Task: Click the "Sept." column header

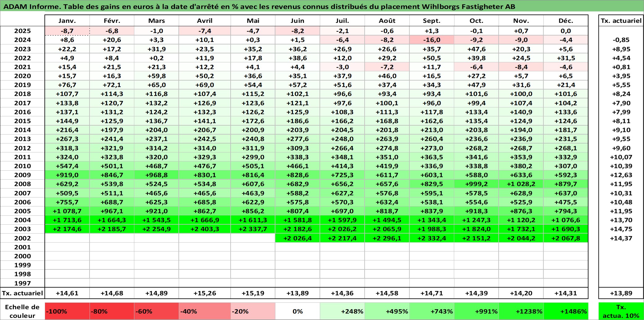Action: click(432, 21)
